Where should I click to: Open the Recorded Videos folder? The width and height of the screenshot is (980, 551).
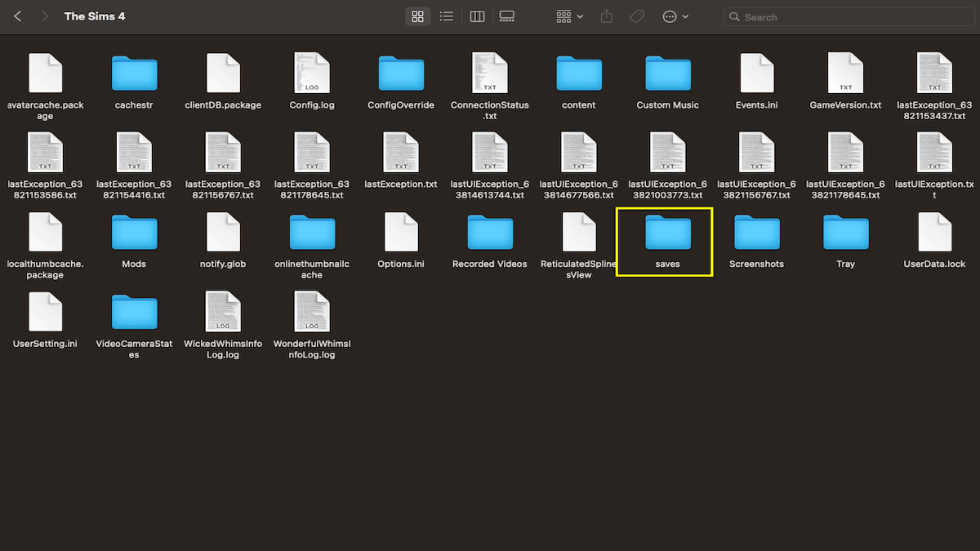tap(489, 232)
